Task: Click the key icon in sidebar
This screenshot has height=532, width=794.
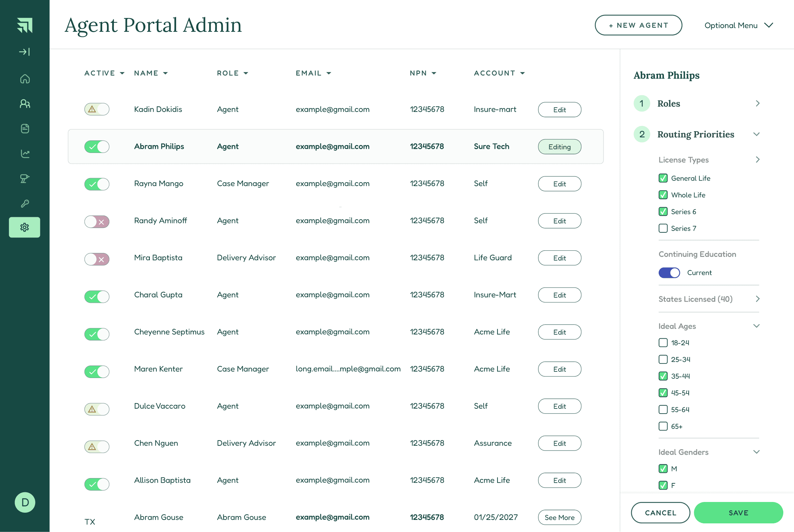Action: [25, 203]
